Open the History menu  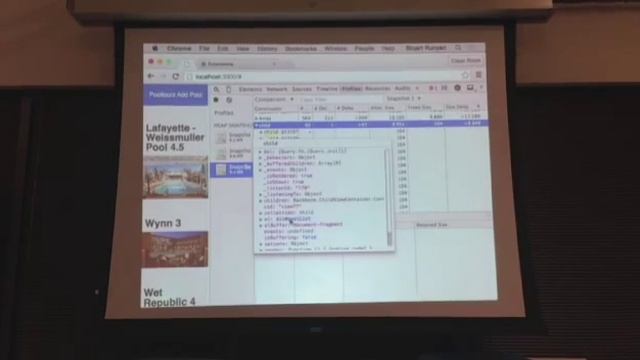(267, 49)
